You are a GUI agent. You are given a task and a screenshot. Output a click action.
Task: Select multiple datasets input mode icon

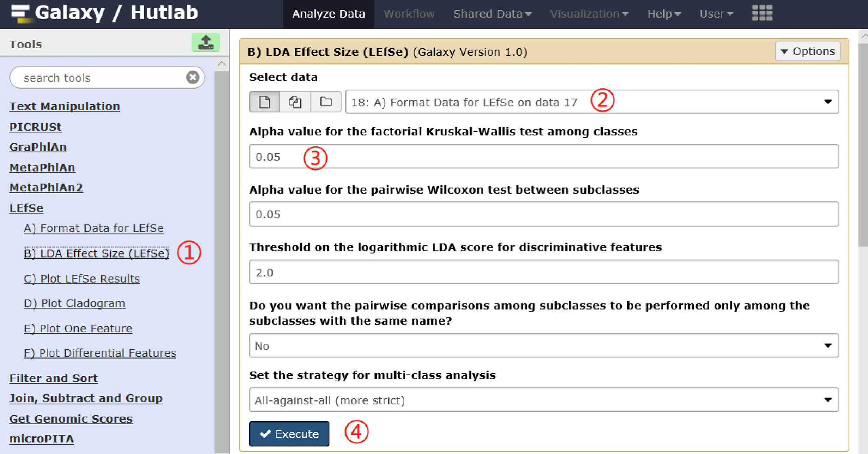[295, 102]
